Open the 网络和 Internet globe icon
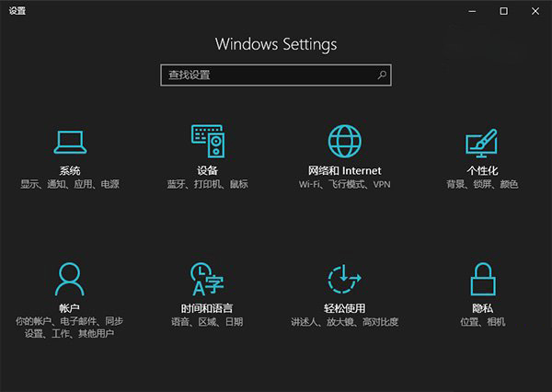The image size is (552, 392). point(345,141)
